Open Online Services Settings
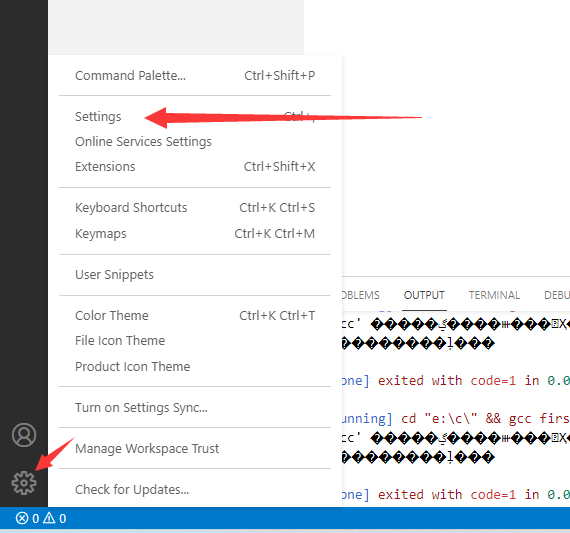The height and width of the screenshot is (533, 570). 195,141
